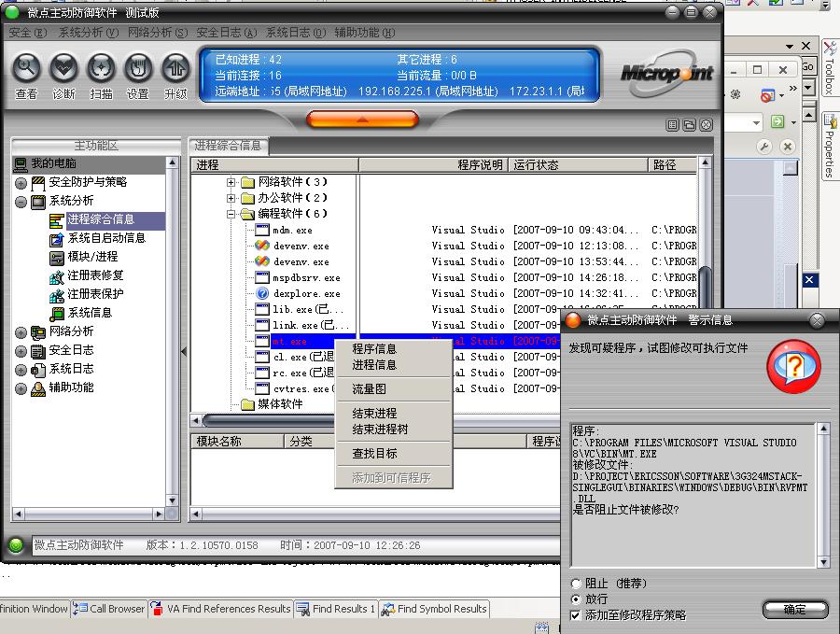Switch to Call Browser tab
This screenshot has width=840, height=634.
click(109, 609)
